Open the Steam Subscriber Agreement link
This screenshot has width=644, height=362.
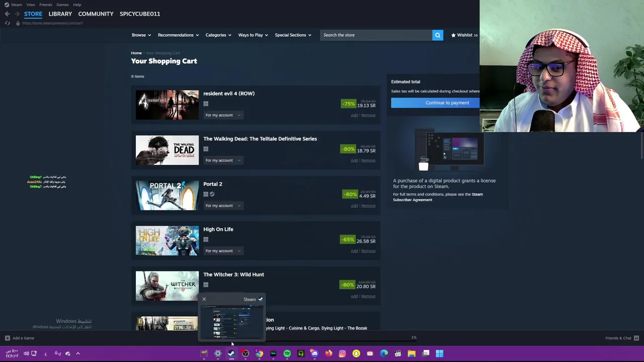point(438,197)
